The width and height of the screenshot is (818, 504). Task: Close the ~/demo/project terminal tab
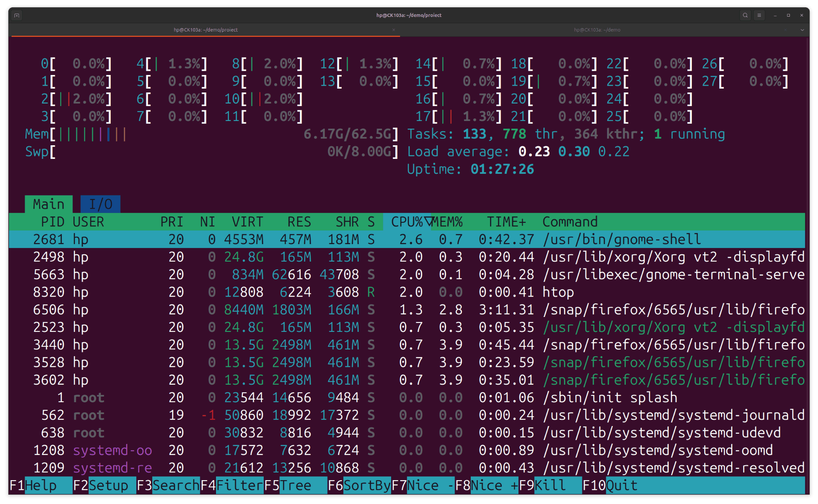point(394,30)
